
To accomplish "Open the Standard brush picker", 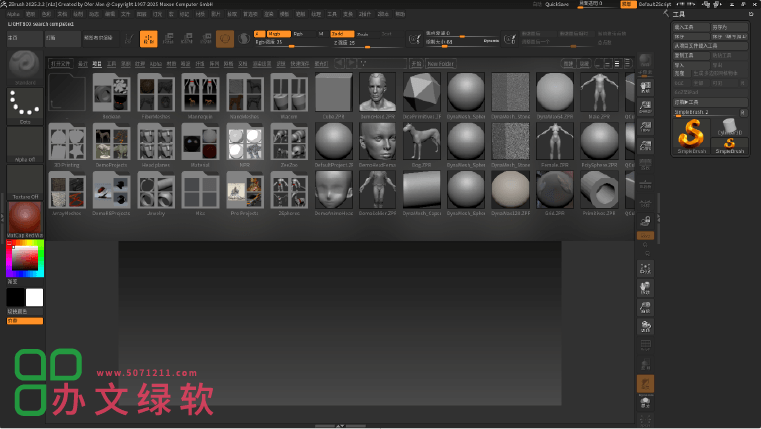I will tap(24, 67).
